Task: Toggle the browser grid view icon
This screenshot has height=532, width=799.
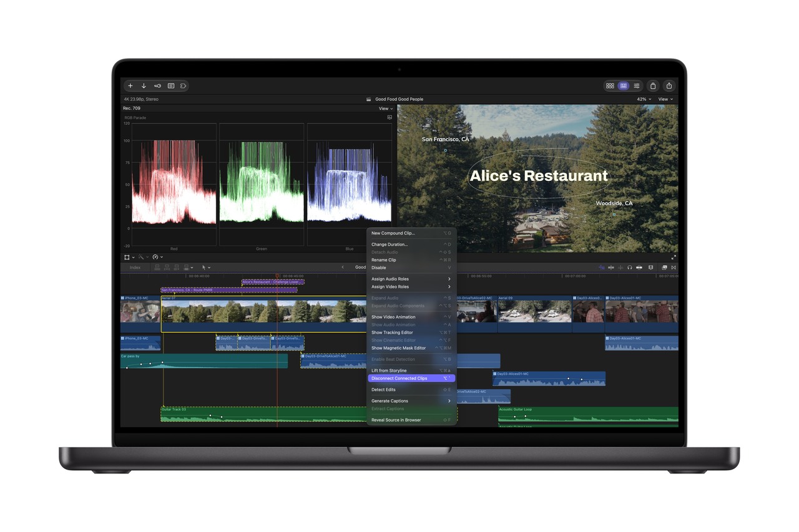Action: click(610, 86)
